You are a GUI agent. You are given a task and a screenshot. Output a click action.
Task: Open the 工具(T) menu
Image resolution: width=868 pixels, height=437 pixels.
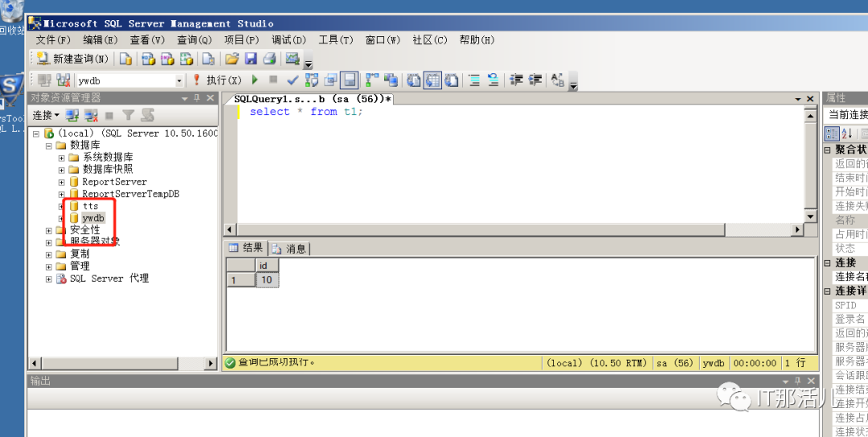(x=335, y=40)
